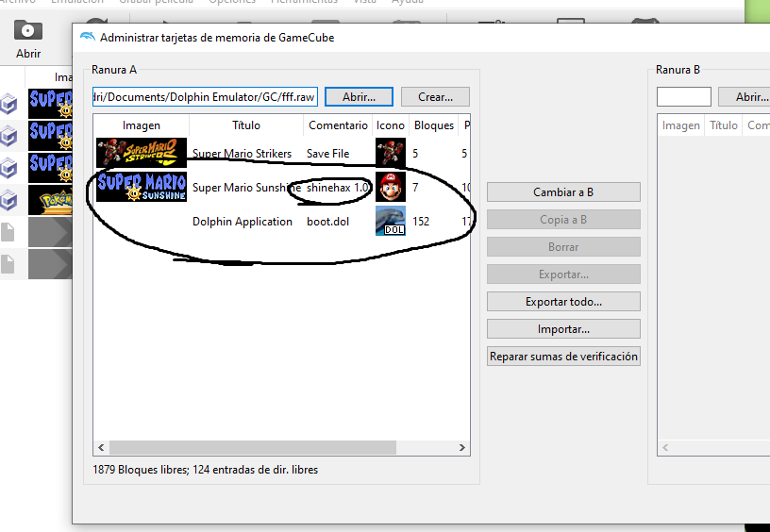Click GameCube icon beside the Pokémon game
The image size is (770, 532).
[8, 200]
